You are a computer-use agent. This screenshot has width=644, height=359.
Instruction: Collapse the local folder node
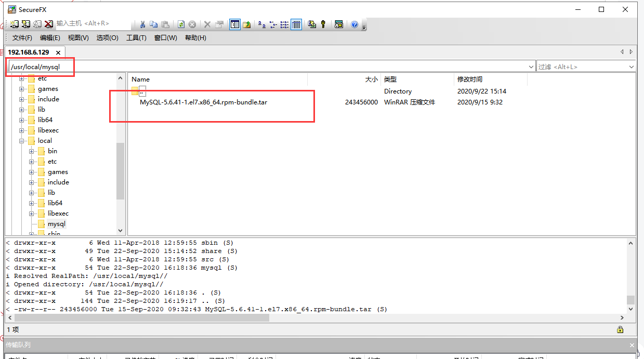pyautogui.click(x=22, y=141)
